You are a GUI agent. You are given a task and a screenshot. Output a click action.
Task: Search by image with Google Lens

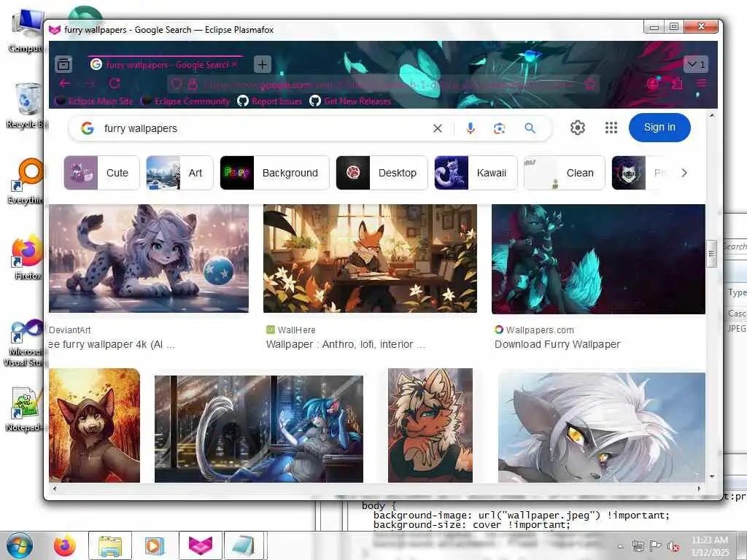tap(499, 128)
